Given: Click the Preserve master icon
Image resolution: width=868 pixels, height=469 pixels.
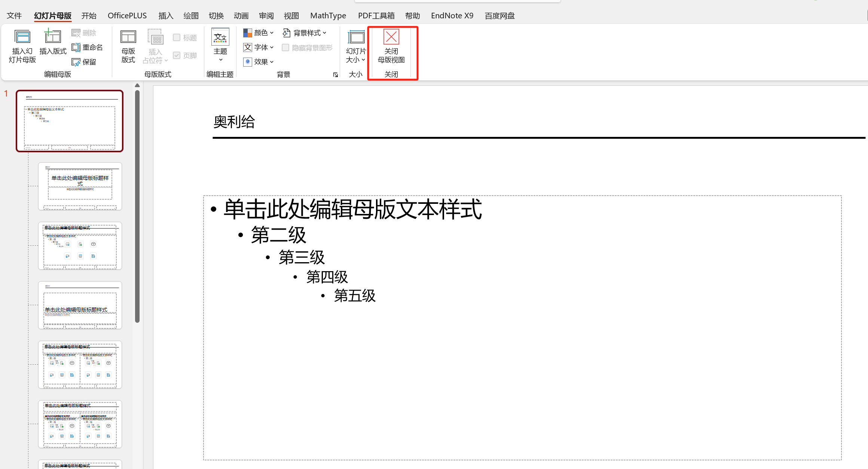Looking at the screenshot, I should pyautogui.click(x=76, y=62).
